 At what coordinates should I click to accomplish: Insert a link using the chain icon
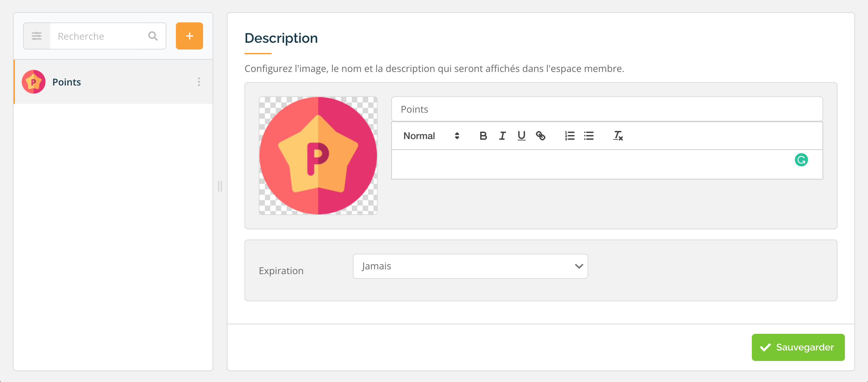tap(540, 136)
